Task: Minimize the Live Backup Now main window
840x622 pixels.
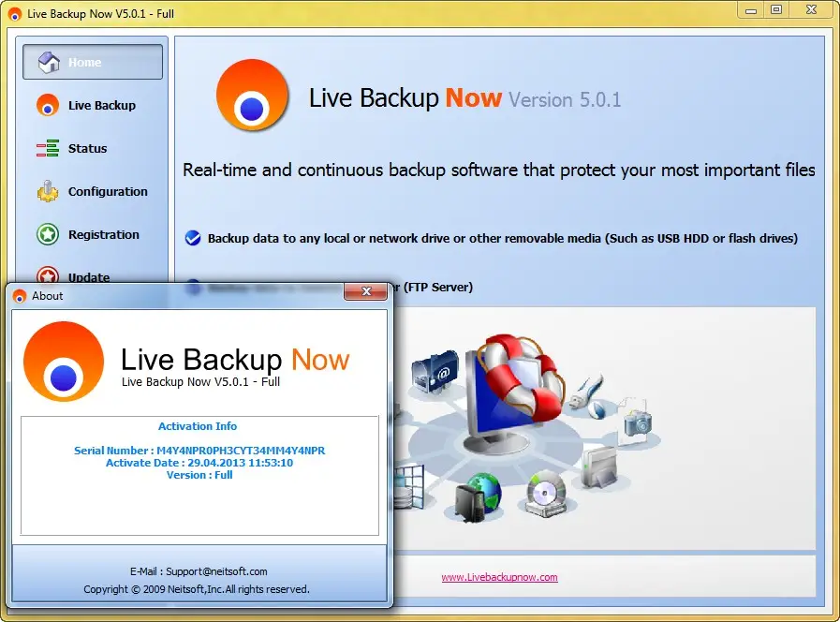Action: 751,10
